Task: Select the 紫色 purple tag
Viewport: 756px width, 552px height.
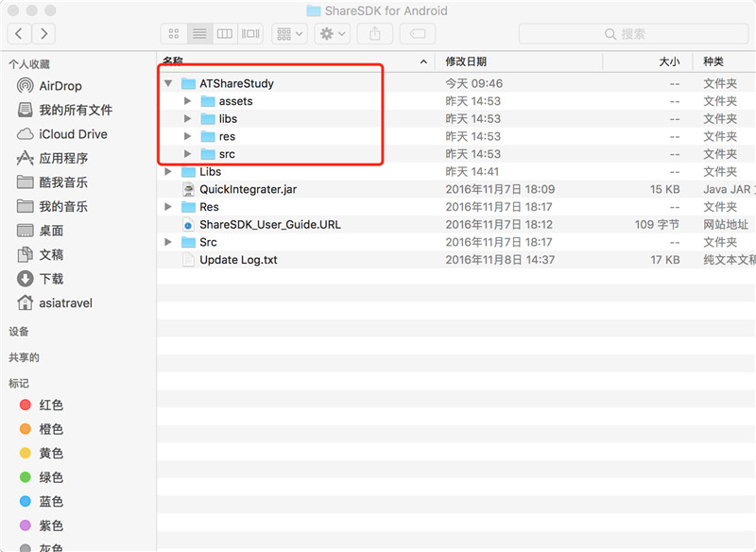Action: 42,525
